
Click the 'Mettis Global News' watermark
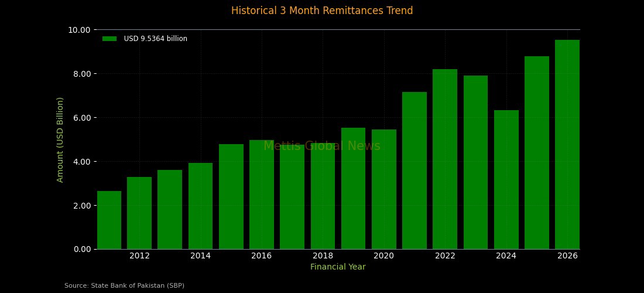point(322,146)
